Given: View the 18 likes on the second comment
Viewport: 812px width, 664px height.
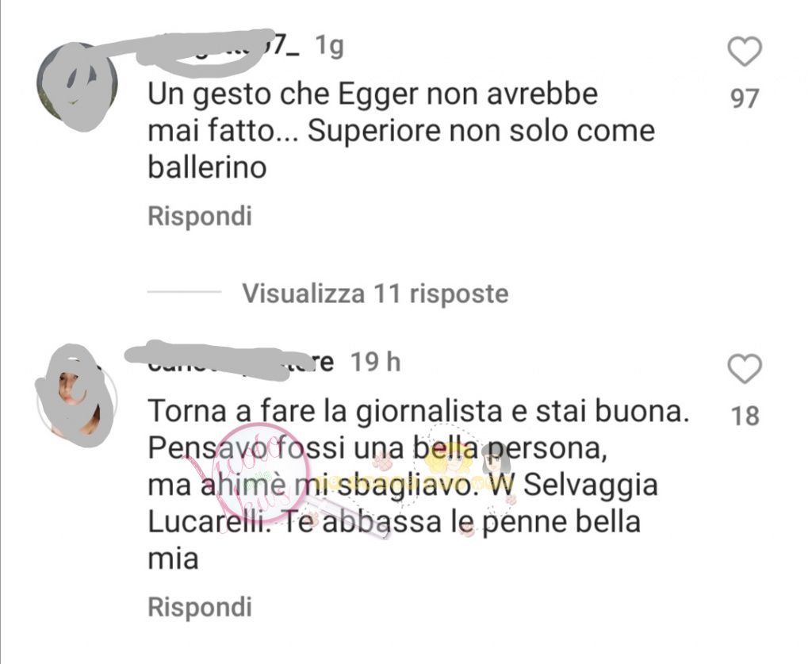Looking at the screenshot, I should pyautogui.click(x=745, y=416).
